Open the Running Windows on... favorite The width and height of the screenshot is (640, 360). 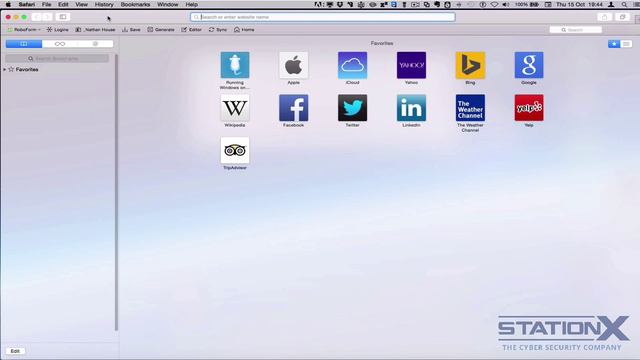point(235,65)
